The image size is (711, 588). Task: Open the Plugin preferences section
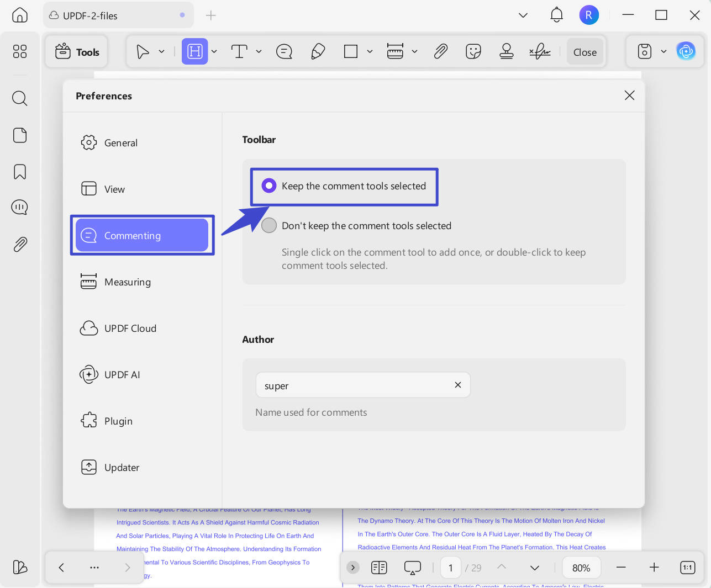pos(142,421)
